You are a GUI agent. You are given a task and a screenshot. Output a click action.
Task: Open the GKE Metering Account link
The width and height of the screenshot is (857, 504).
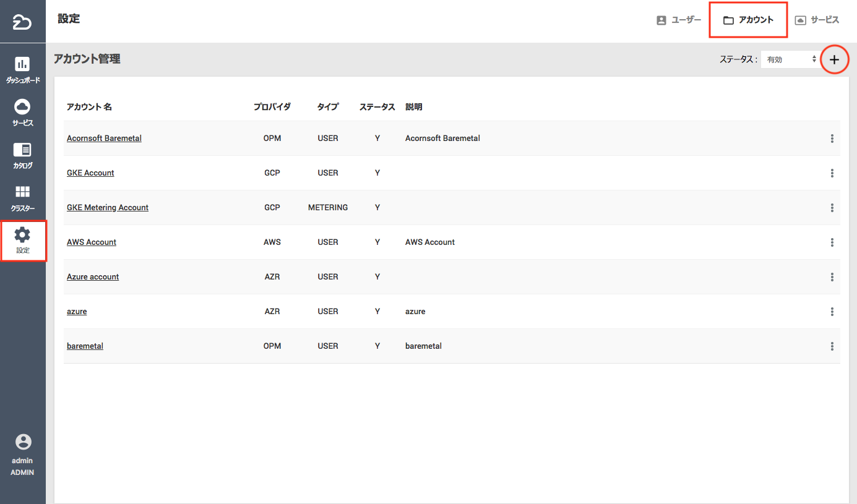pos(108,208)
